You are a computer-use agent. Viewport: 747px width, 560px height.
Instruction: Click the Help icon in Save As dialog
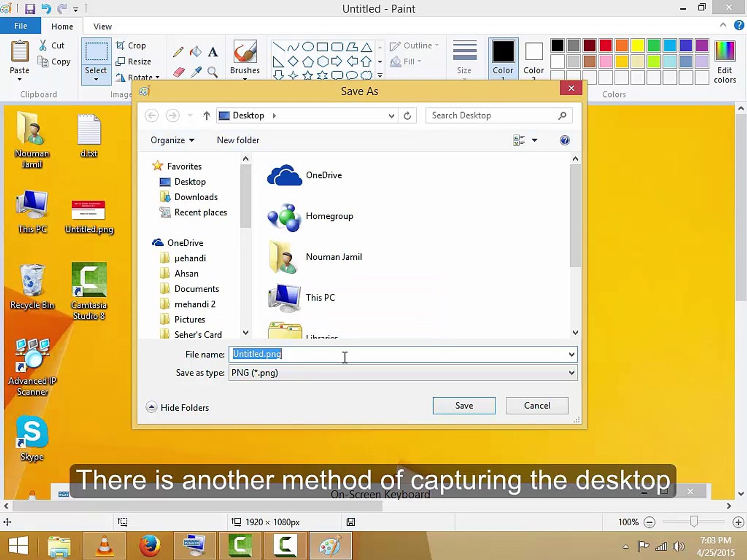[565, 140]
